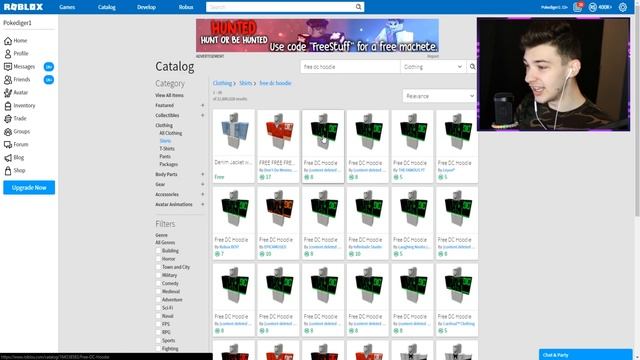Viewport: 640px width, 360px height.
Task: Open Catalog in the top navigation
Action: tap(107, 7)
